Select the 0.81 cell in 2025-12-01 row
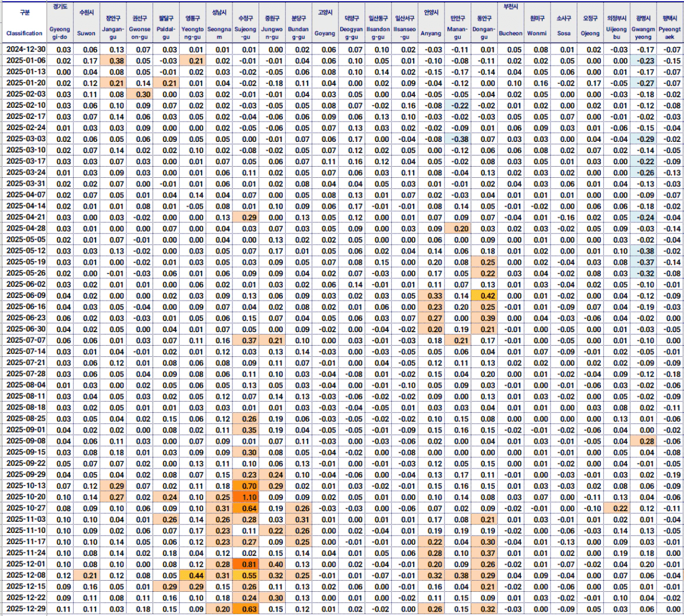 246,564
